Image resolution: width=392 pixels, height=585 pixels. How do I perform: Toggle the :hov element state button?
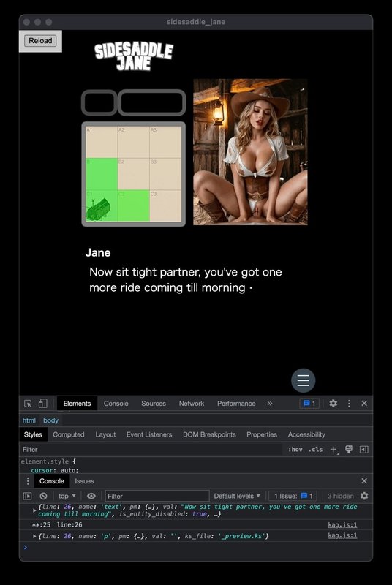pos(295,449)
